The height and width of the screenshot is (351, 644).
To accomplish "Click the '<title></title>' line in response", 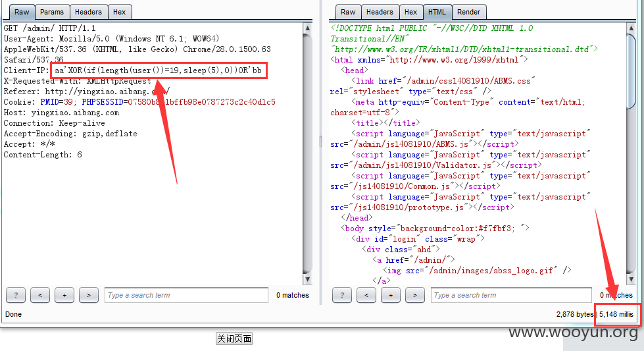I will click(x=385, y=123).
